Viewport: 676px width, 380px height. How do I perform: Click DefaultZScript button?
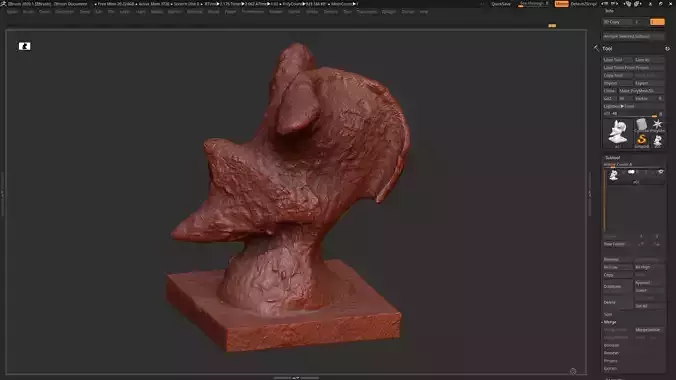tap(584, 4)
